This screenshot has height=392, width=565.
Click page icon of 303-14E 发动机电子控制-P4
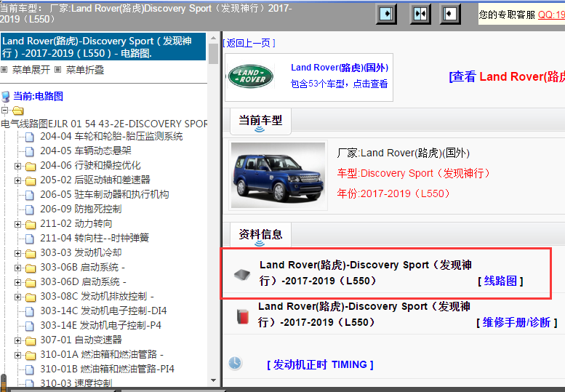[x=30, y=326]
